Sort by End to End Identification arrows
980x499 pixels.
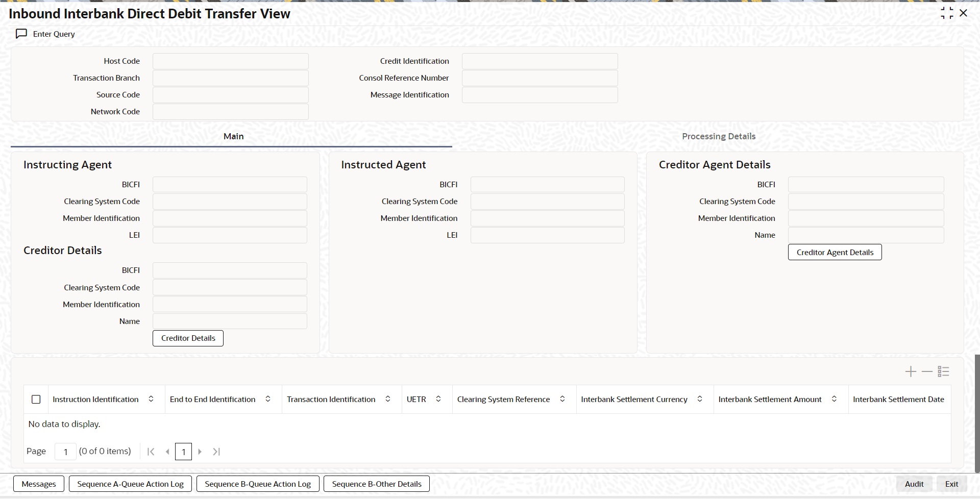pos(268,399)
